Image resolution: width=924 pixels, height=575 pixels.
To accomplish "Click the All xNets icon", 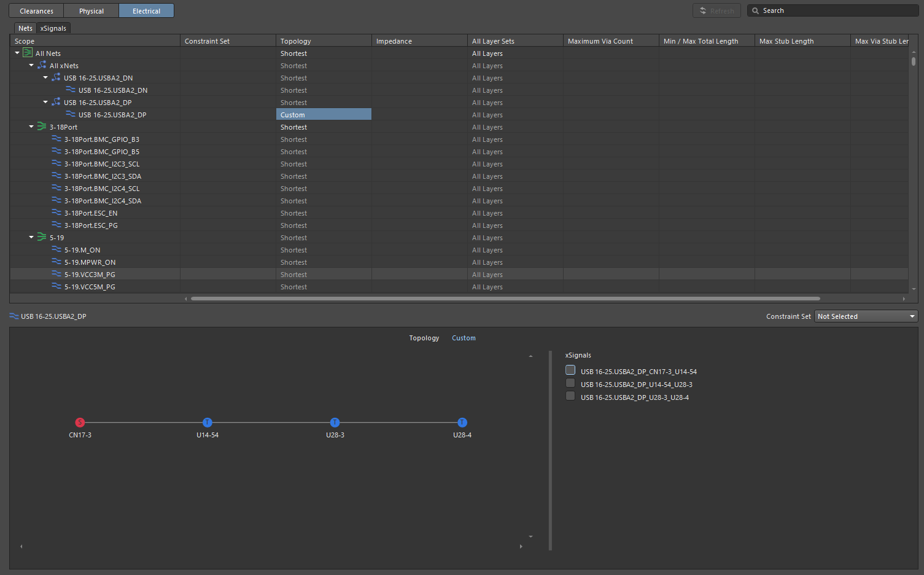I will (42, 65).
